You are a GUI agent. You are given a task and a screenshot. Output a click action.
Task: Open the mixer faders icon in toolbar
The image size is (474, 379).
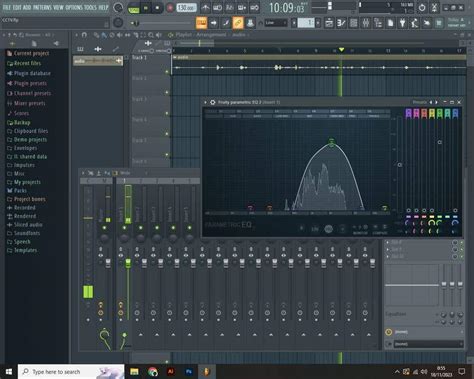coord(366,23)
